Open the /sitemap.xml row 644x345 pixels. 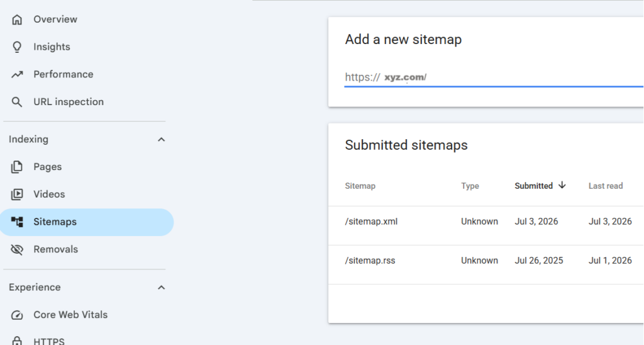pos(486,226)
